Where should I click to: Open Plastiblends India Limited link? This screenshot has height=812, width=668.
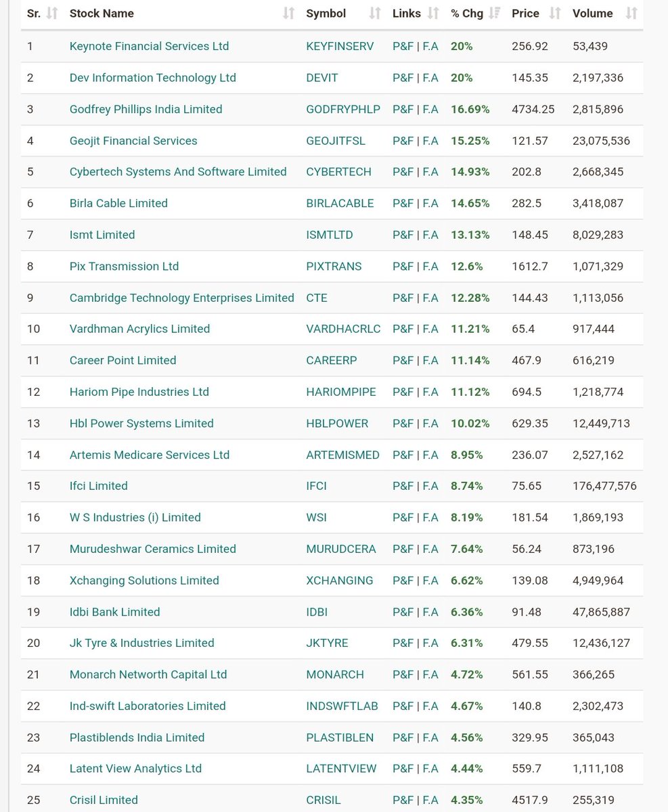(137, 738)
